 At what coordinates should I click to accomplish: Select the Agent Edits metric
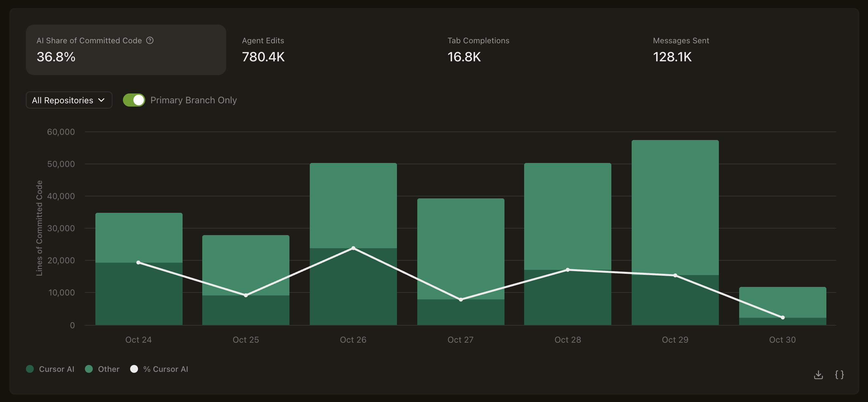click(x=263, y=50)
